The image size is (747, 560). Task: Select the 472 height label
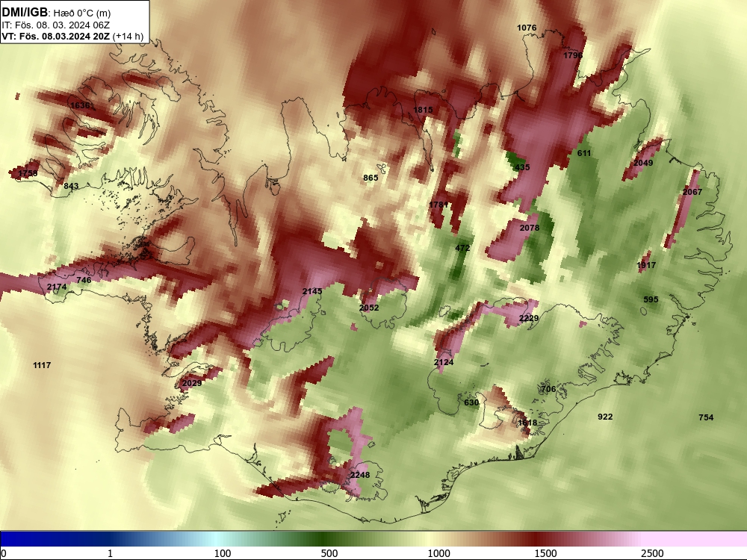[462, 248]
